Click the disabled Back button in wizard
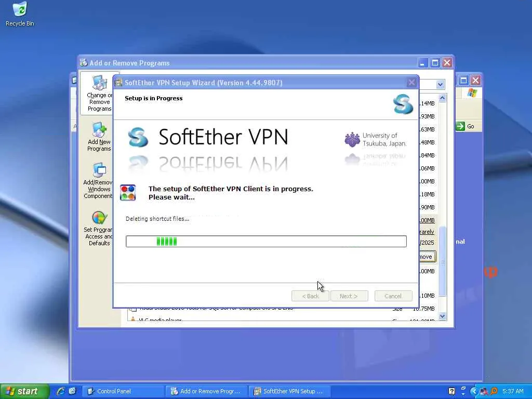 point(310,296)
